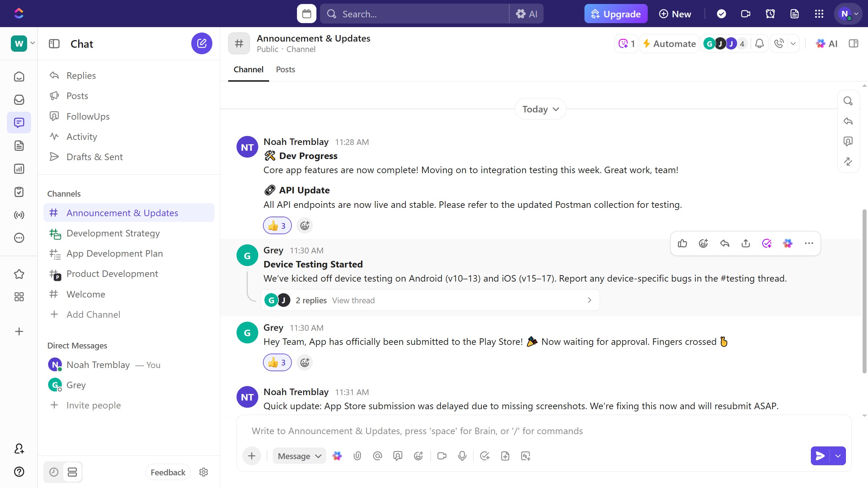Expand the Today date dropdown
This screenshot has height=488, width=868.
[540, 109]
